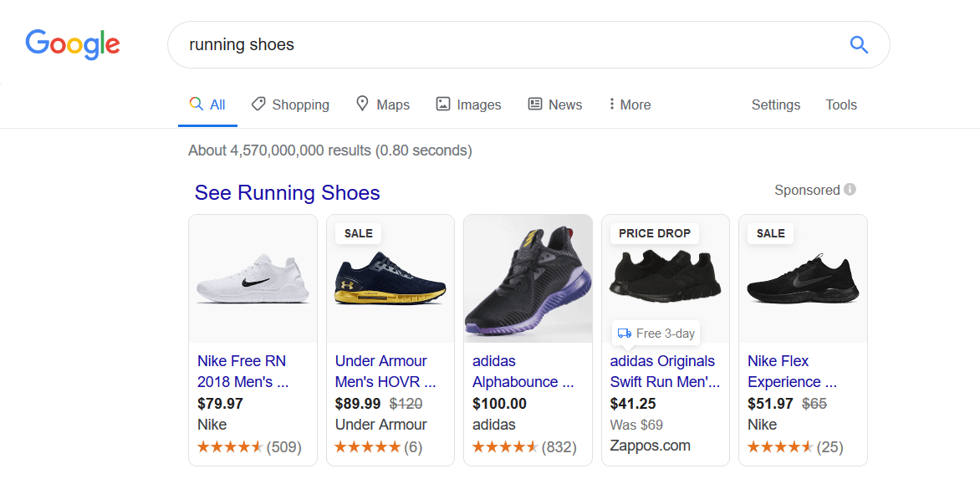This screenshot has width=980, height=479.
Task: Open the News tab
Action: pyautogui.click(x=554, y=104)
